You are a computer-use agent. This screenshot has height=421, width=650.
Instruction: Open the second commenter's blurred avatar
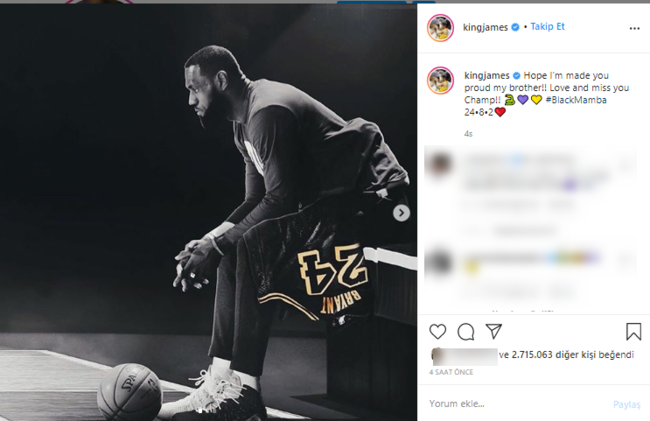[438, 262]
